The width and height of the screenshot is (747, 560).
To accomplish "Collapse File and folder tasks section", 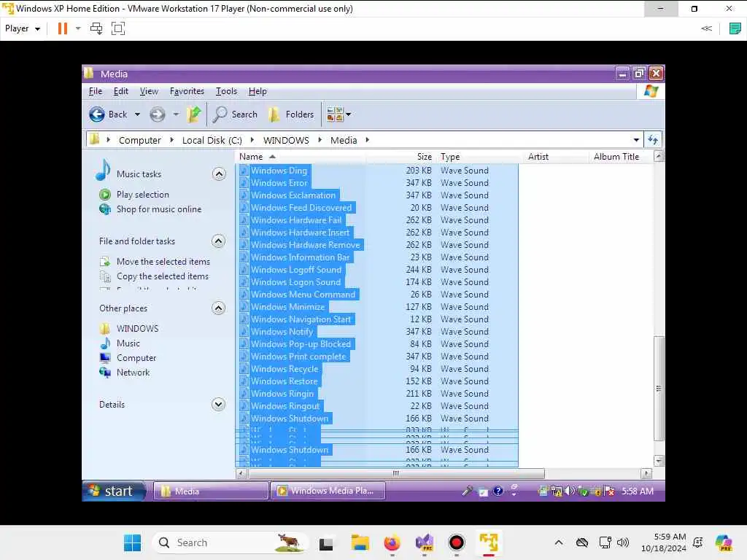I will pos(219,241).
